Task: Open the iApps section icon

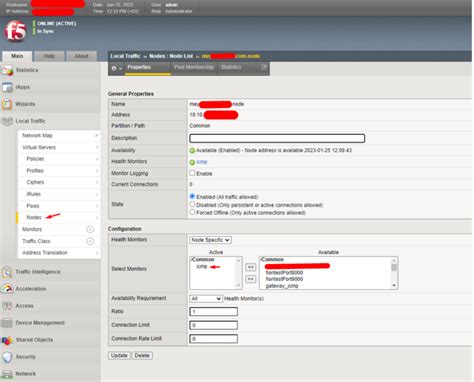Action: pos(7,87)
